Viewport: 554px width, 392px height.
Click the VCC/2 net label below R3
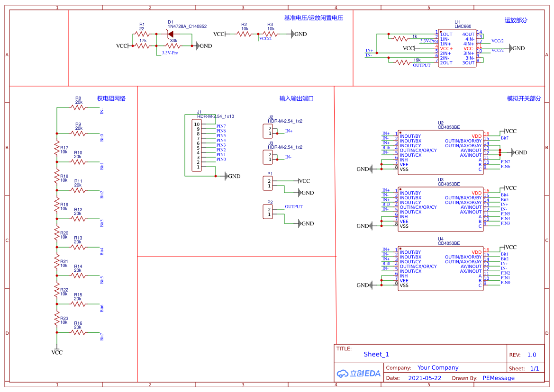pos(265,38)
